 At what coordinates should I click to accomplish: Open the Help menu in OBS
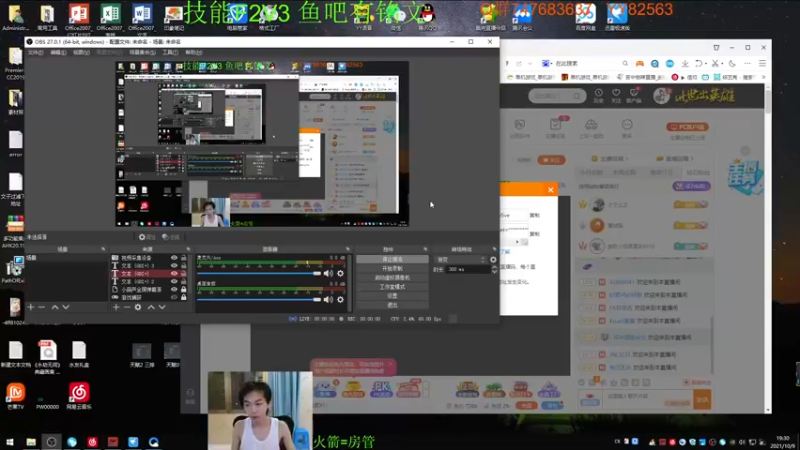(x=193, y=53)
